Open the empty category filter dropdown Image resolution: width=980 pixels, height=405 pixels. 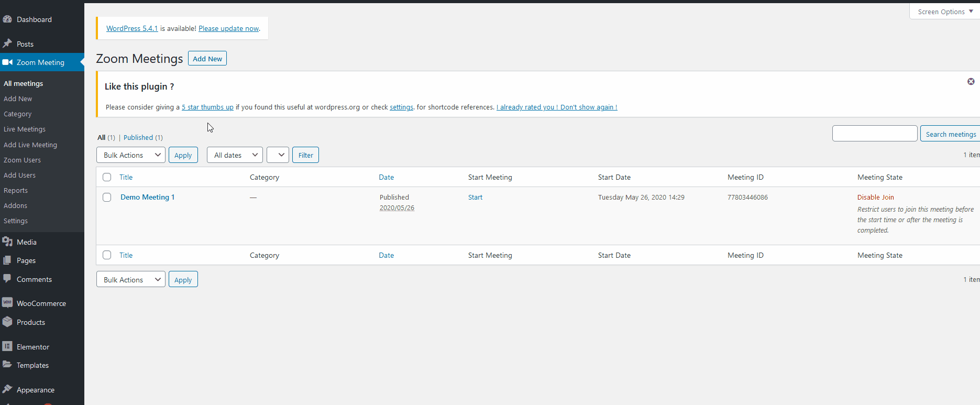pos(278,155)
